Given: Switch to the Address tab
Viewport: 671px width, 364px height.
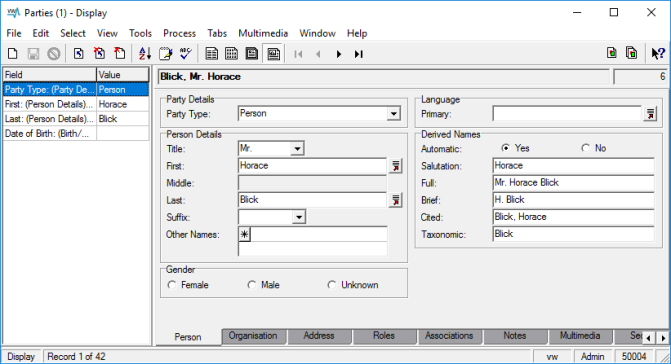Looking at the screenshot, I should coord(319,336).
